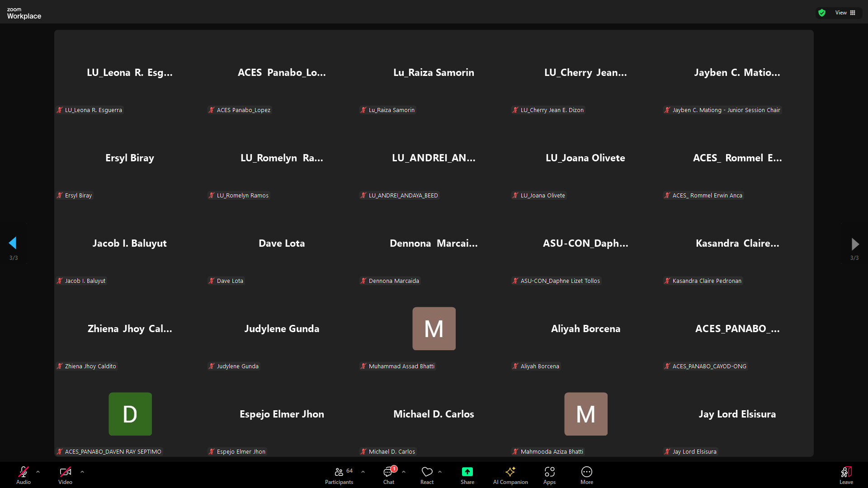Expand the arrow next to Participants

click(x=363, y=472)
